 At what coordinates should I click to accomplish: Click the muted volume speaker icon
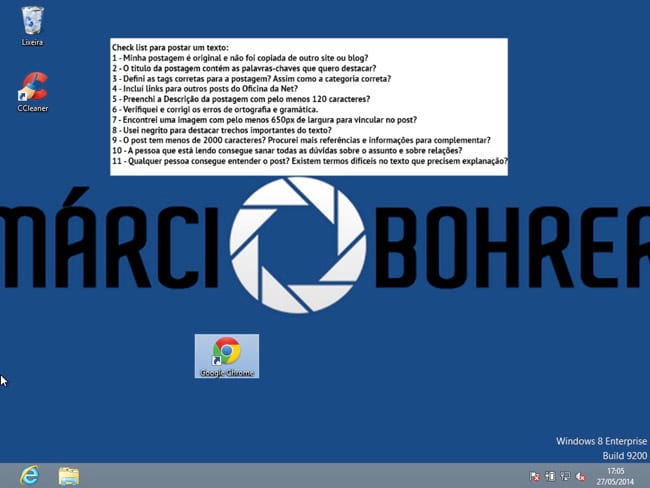click(581, 476)
